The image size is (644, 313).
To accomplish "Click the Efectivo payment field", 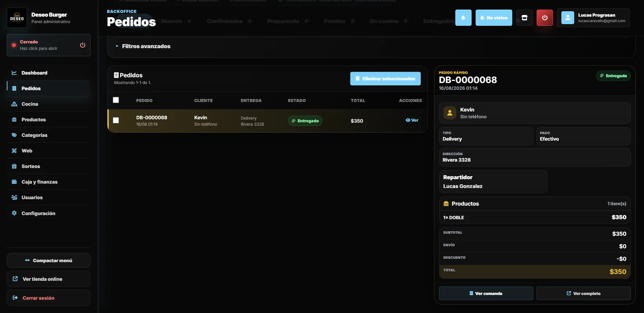I will pyautogui.click(x=583, y=136).
